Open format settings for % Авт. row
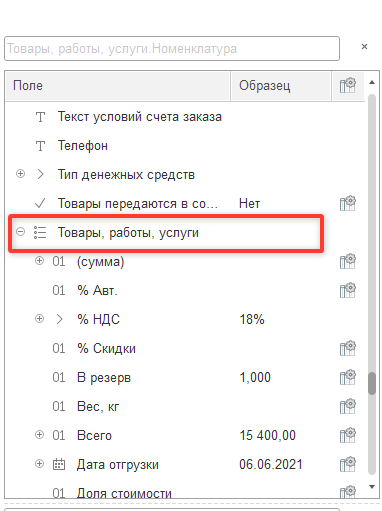This screenshot has height=511, width=382. click(348, 290)
